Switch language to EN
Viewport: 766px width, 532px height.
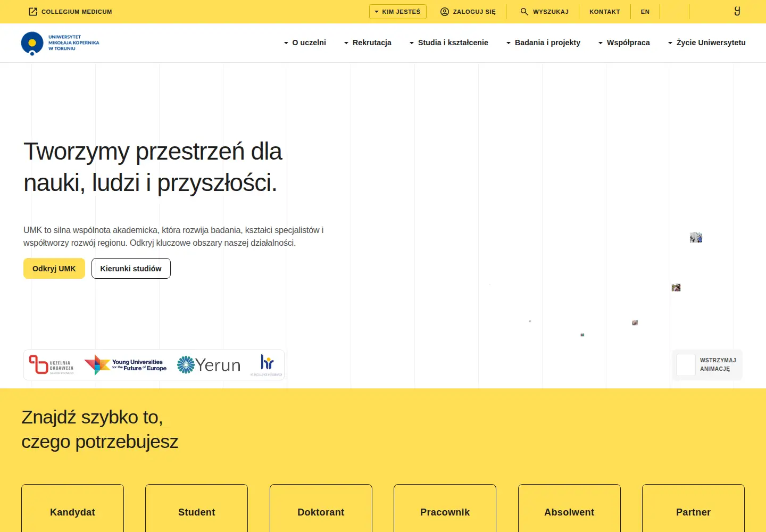[645, 12]
